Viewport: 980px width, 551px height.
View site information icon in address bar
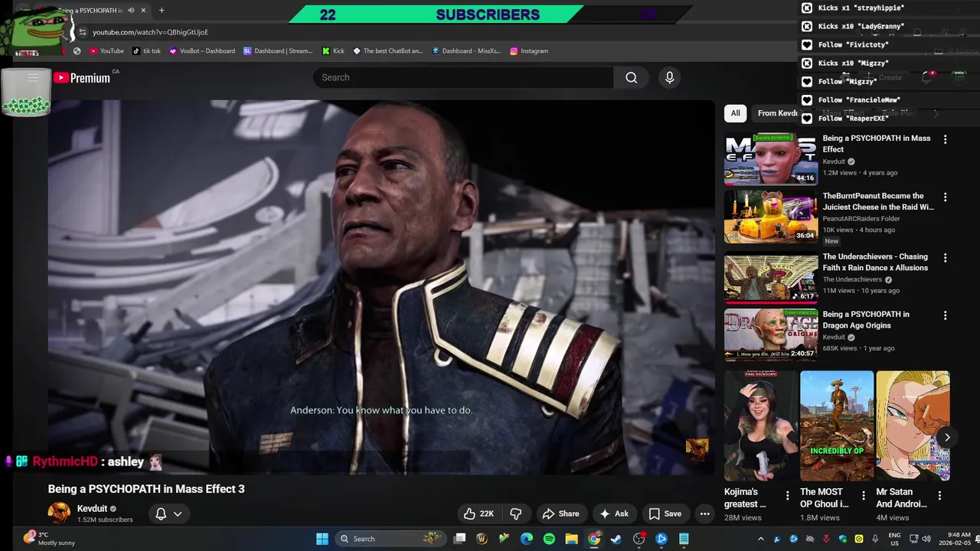tap(83, 32)
